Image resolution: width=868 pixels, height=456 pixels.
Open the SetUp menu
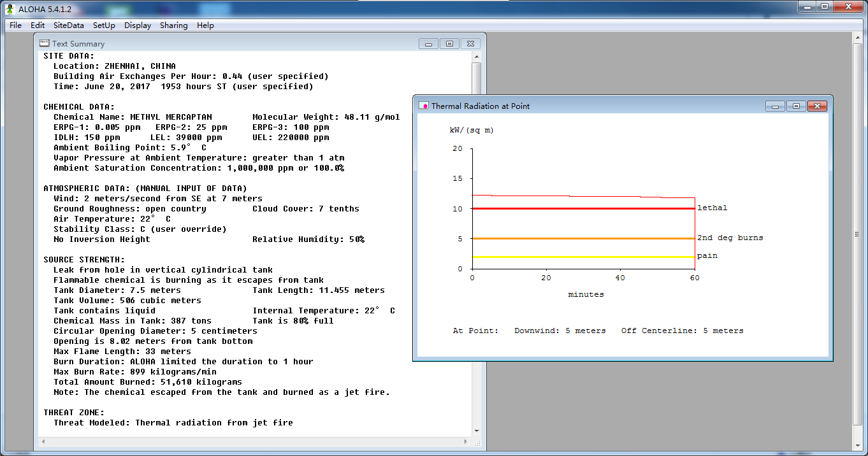(104, 25)
